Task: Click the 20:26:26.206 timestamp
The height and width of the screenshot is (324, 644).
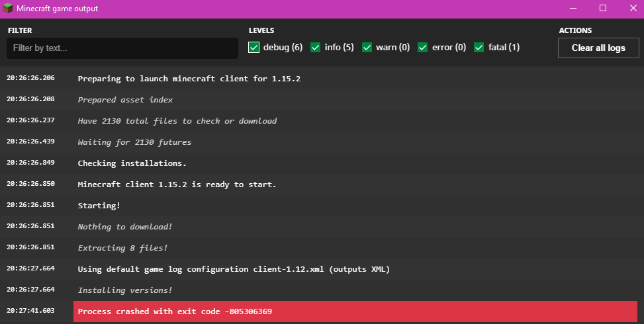Action: (30, 78)
